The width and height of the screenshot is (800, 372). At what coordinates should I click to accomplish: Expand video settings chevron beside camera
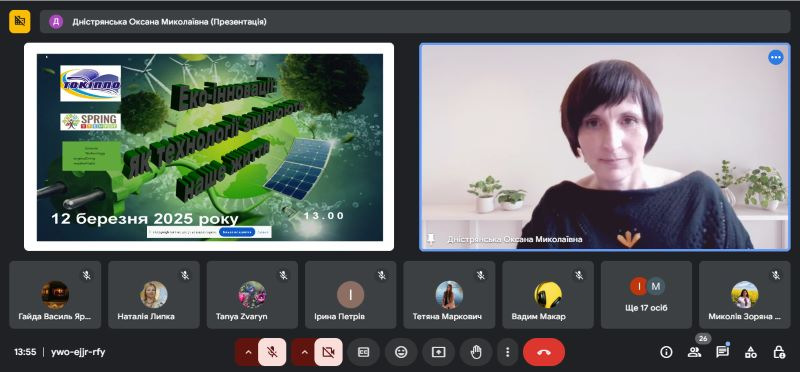(x=304, y=352)
